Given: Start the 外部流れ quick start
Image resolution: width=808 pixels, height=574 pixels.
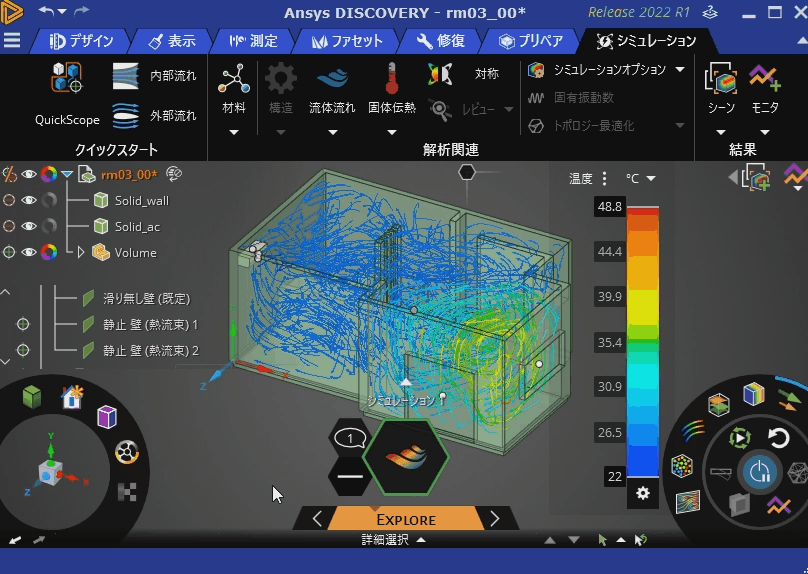Looking at the screenshot, I should [154, 115].
